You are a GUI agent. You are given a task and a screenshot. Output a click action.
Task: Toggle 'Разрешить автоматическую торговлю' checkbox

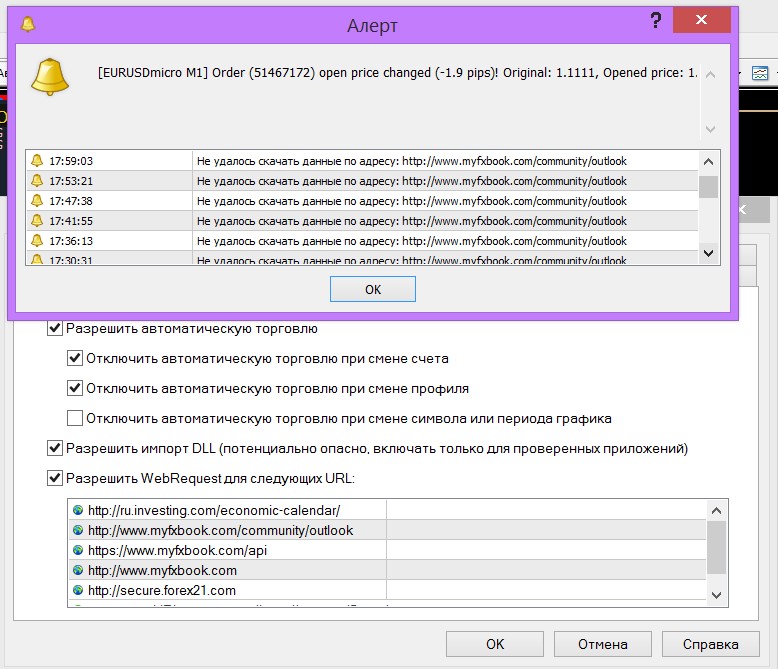(55, 329)
